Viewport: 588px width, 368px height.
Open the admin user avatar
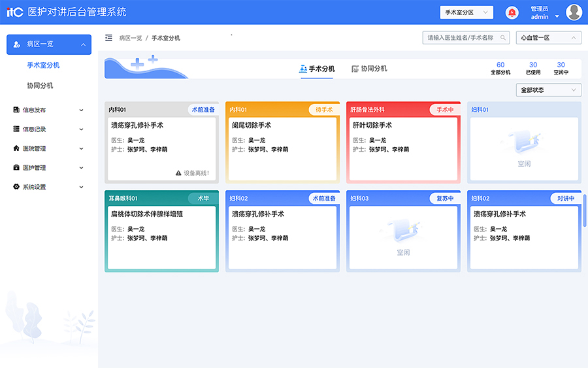coord(574,12)
